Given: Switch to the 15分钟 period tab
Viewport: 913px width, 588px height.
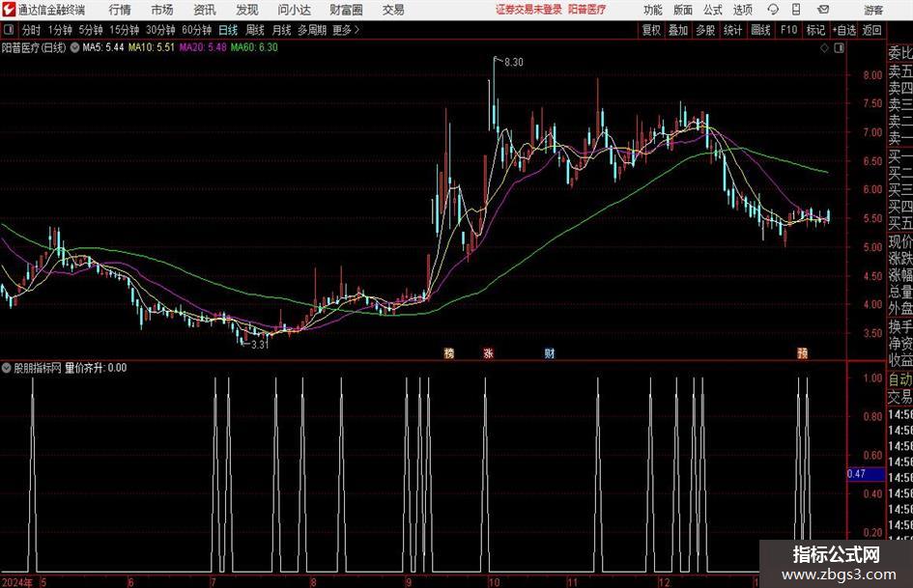Looking at the screenshot, I should pyautogui.click(x=125, y=30).
